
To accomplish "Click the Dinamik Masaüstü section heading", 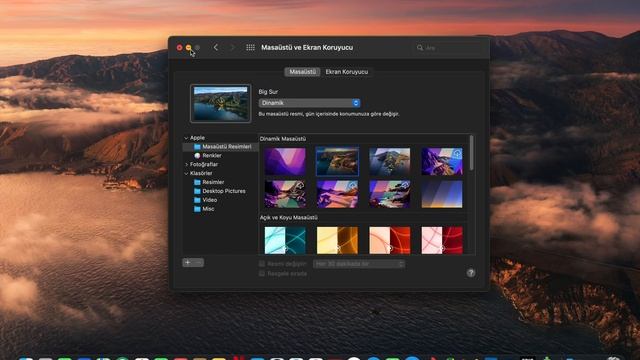I will [x=283, y=139].
